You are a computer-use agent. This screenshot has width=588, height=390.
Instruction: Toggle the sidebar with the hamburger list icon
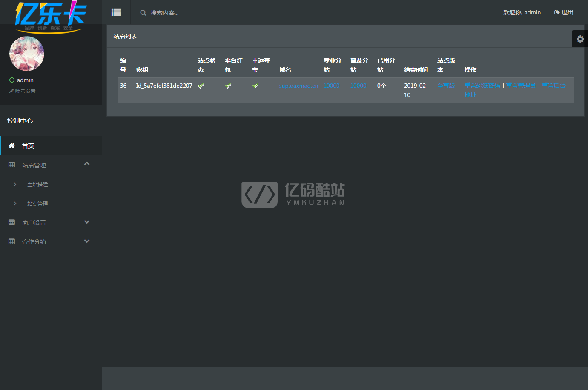click(x=116, y=12)
